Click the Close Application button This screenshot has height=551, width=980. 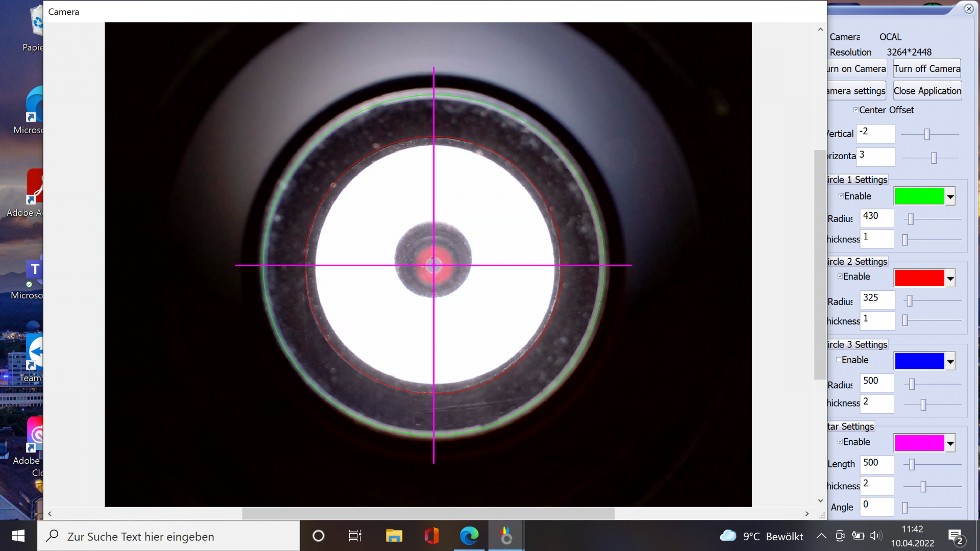[x=927, y=91]
